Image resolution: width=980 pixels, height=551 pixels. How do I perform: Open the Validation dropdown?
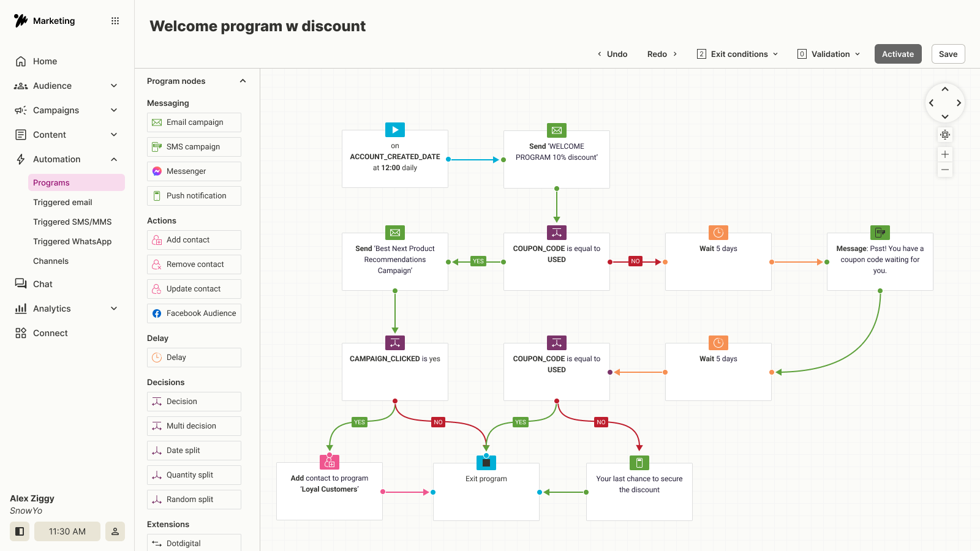(829, 54)
